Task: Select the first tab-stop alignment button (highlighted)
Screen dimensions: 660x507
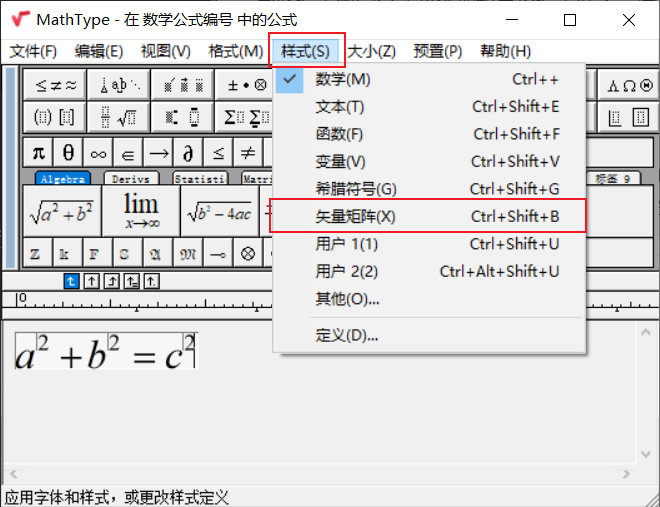Action: pos(72,281)
